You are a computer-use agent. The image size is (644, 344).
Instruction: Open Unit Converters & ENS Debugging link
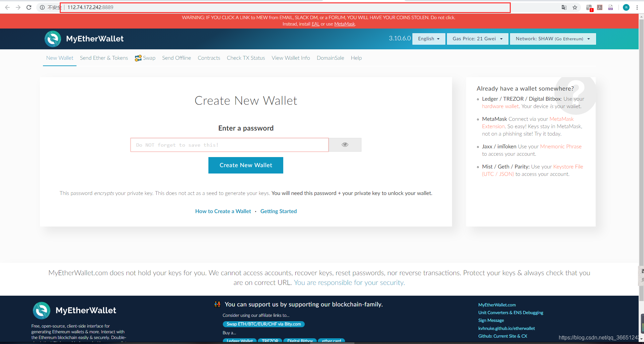point(511,313)
